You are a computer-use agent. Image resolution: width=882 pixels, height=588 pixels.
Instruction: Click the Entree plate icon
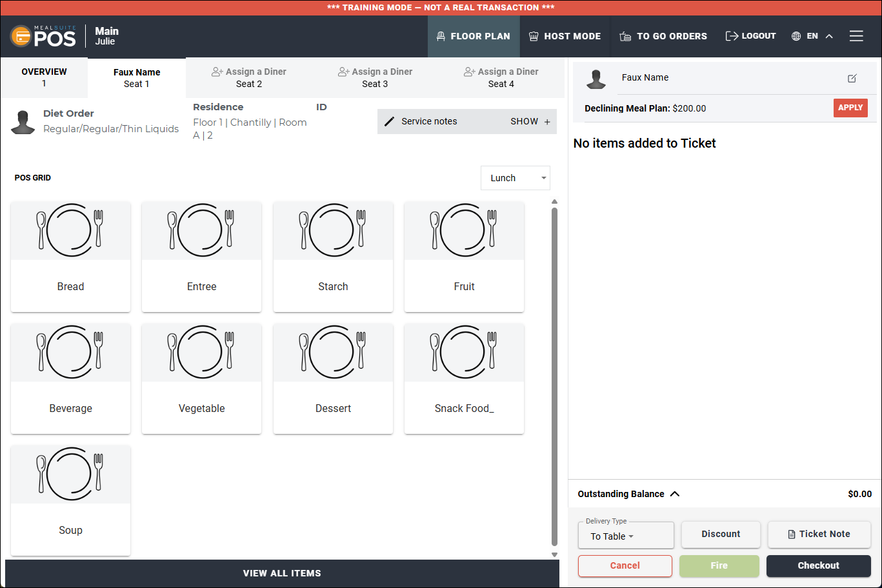pyautogui.click(x=201, y=230)
